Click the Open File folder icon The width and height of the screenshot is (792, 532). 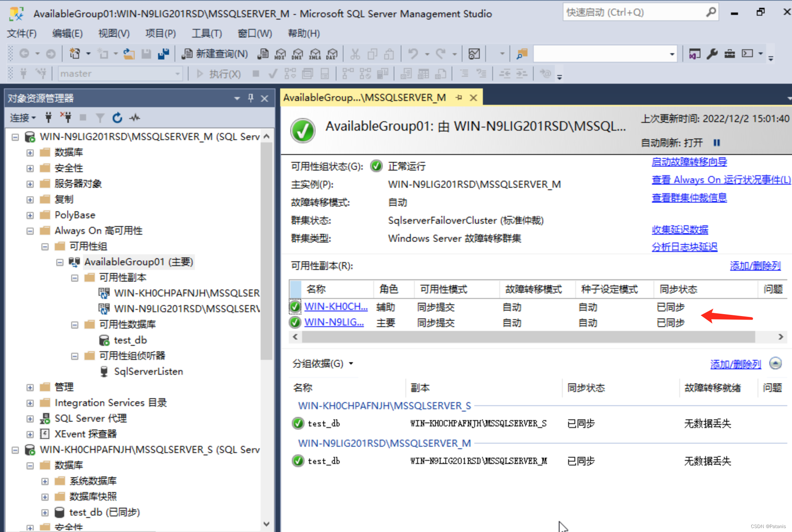pos(129,54)
